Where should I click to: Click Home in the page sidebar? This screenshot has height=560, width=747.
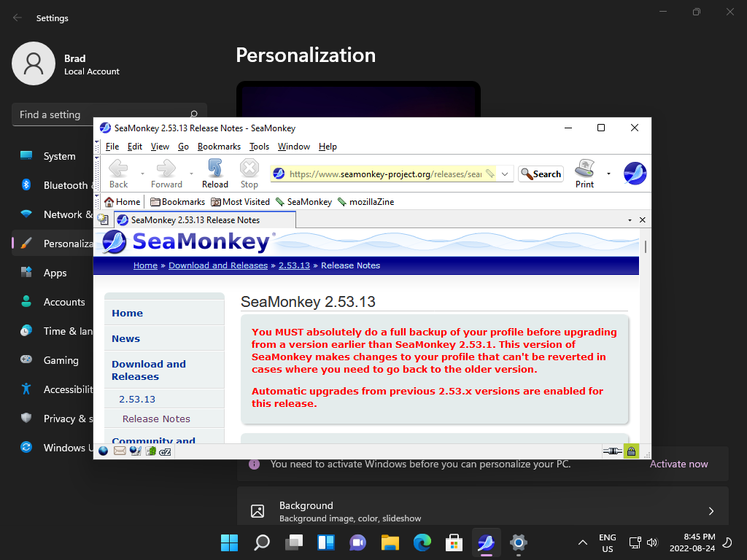tap(127, 314)
